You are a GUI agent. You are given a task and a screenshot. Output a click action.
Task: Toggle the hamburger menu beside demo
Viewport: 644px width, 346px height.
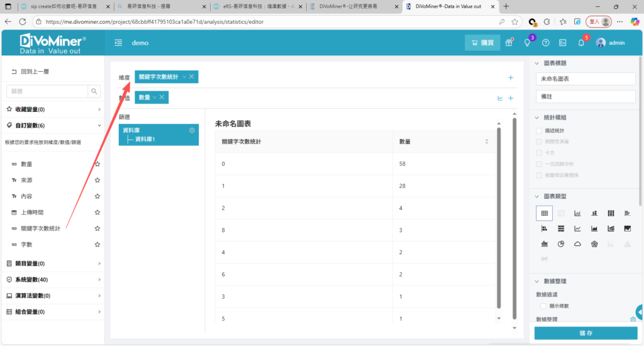click(118, 43)
